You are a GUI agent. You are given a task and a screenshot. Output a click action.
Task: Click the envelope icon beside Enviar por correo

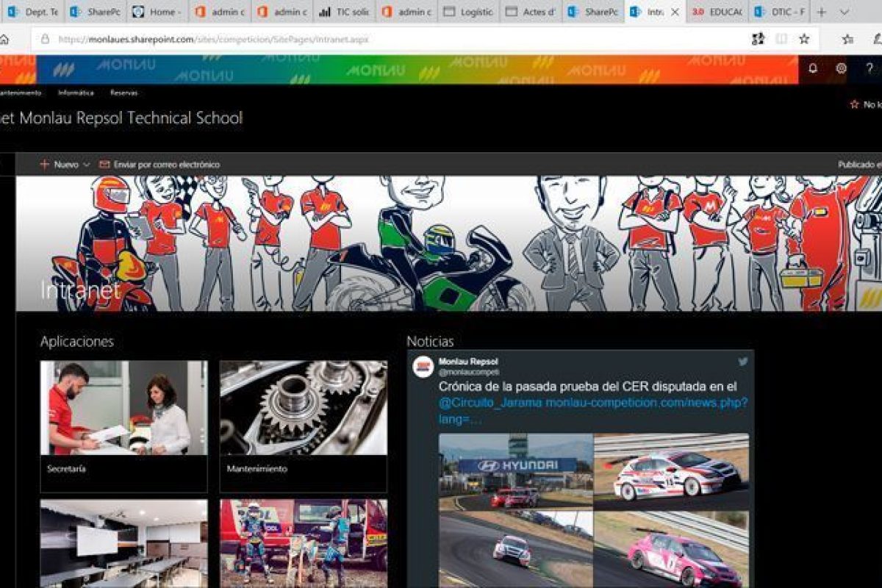[x=104, y=165]
